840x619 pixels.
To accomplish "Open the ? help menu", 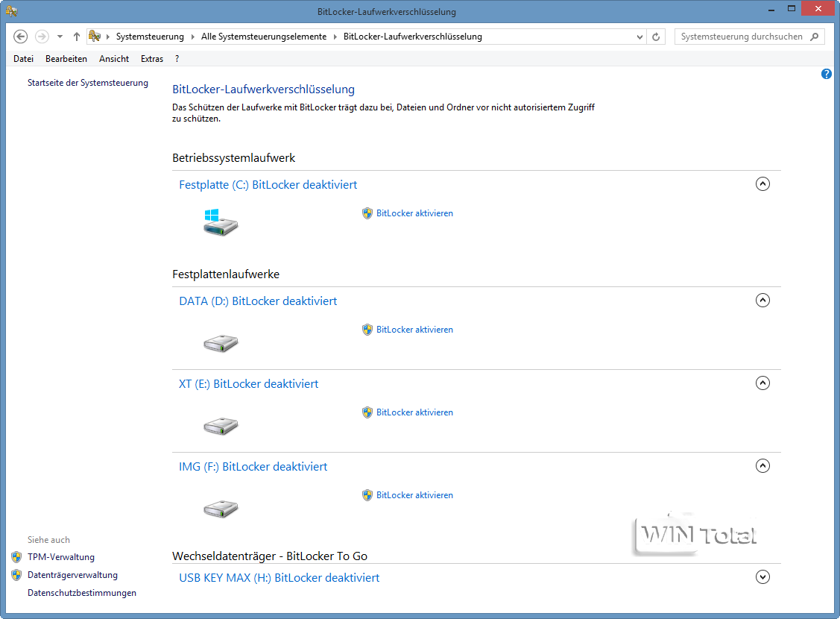I will tap(177, 59).
